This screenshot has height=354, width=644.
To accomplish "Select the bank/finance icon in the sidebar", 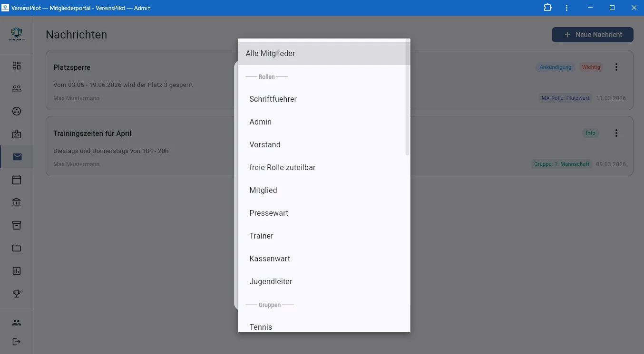I will 17,202.
